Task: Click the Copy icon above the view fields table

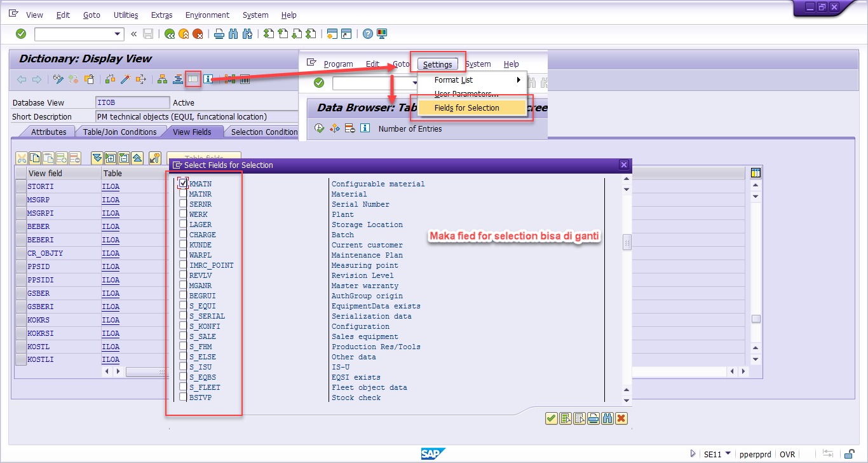Action: click(x=35, y=158)
